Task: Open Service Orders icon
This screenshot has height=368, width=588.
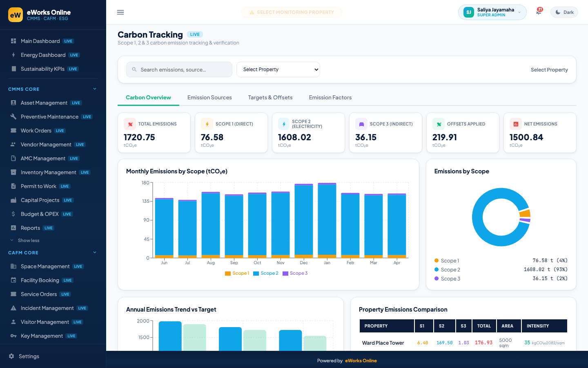Action: 13,294
